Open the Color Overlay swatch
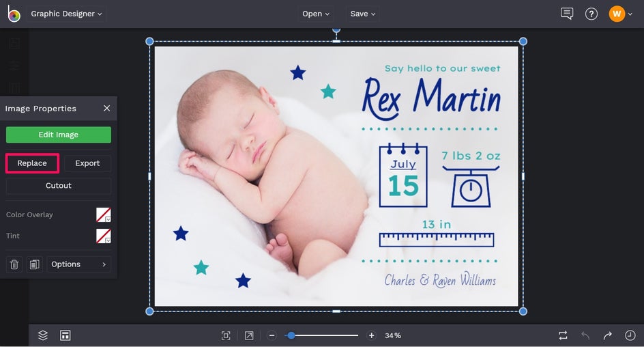The height and width of the screenshot is (347, 644). click(103, 215)
